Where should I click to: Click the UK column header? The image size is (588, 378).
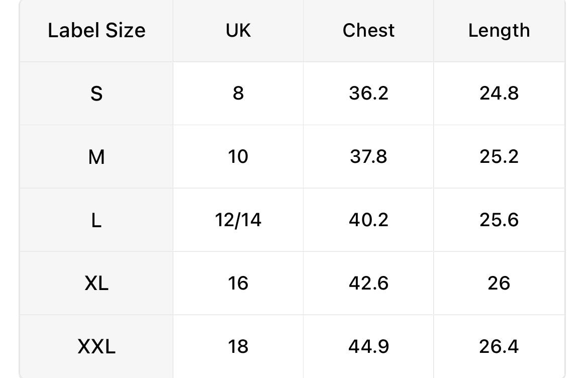tap(238, 30)
